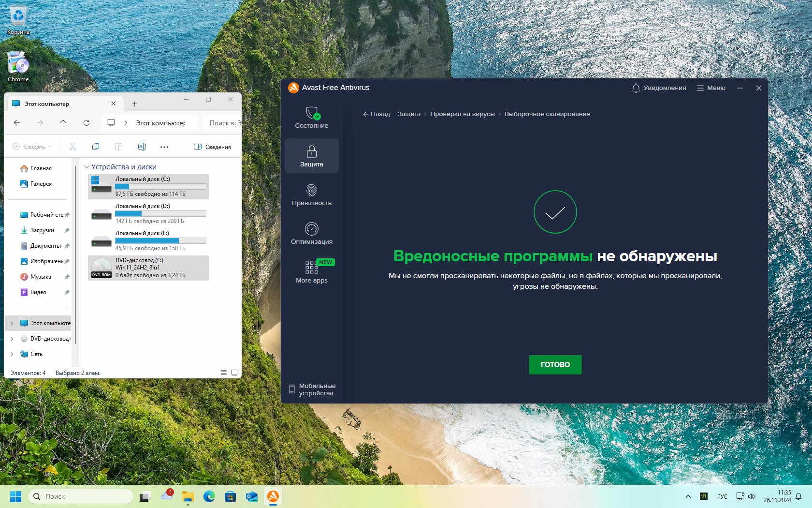
Task: Go back with Назад link in Avast
Action: coord(376,114)
